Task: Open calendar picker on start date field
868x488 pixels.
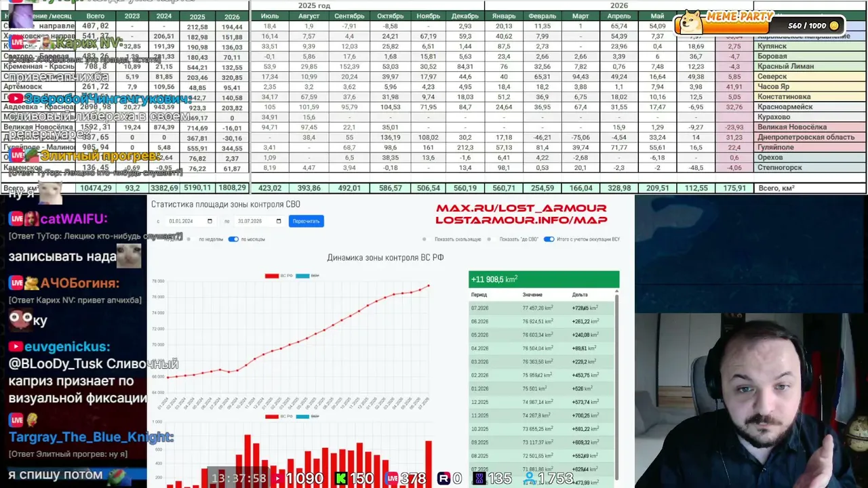Action: click(210, 221)
